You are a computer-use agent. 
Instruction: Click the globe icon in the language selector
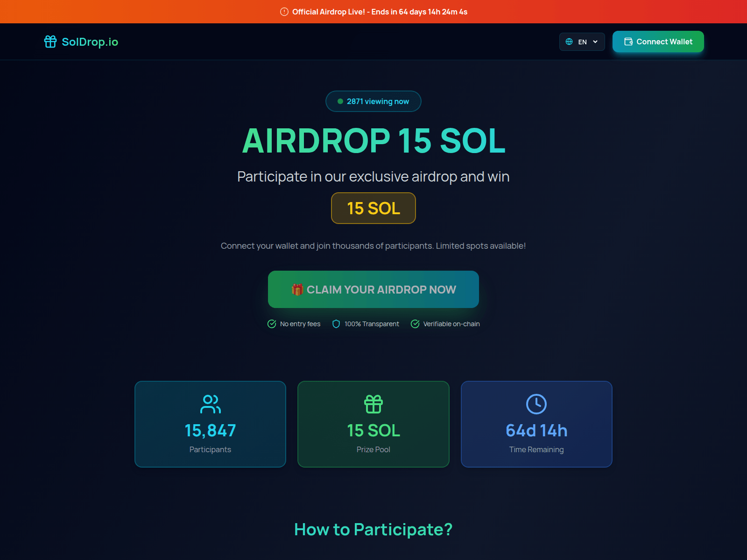coord(569,42)
